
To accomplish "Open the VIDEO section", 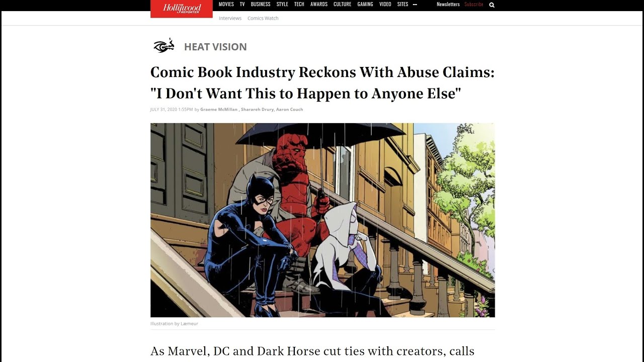I will [x=385, y=4].
